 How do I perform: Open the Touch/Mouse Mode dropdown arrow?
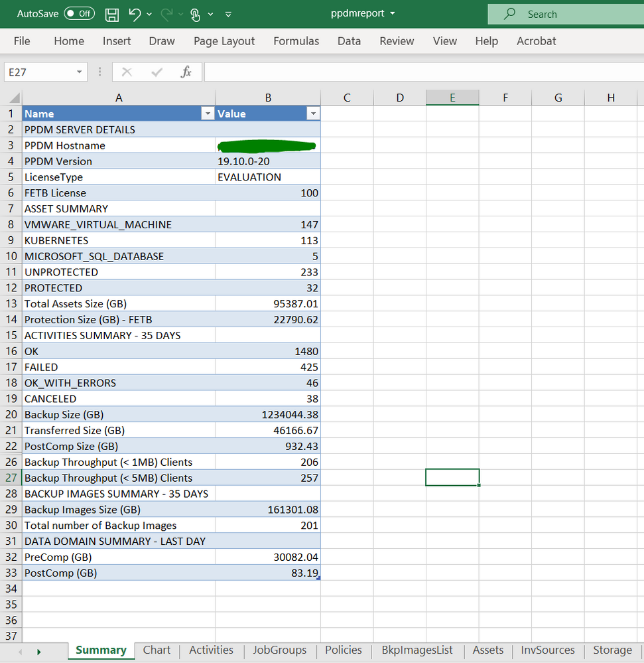pyautogui.click(x=210, y=15)
